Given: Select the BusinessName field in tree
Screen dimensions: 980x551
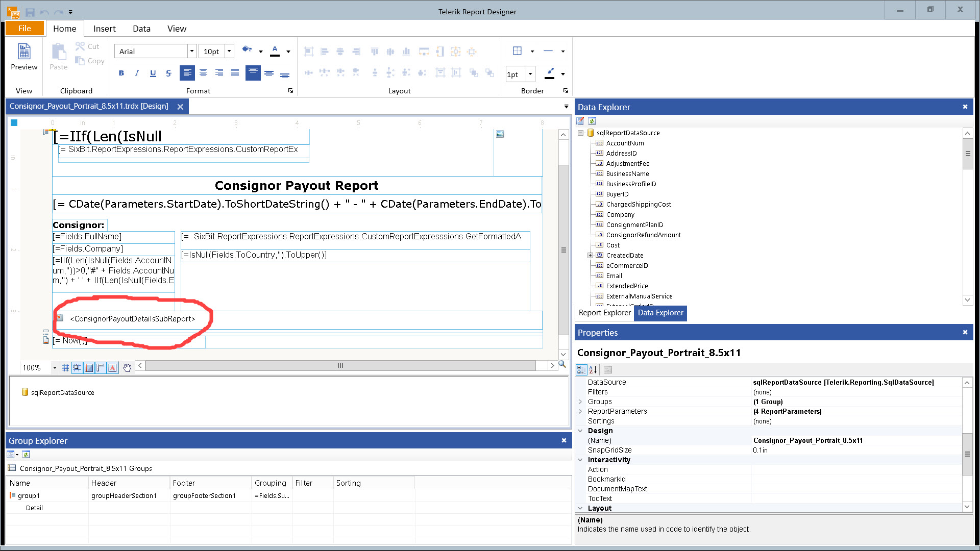Looking at the screenshot, I should click(627, 173).
